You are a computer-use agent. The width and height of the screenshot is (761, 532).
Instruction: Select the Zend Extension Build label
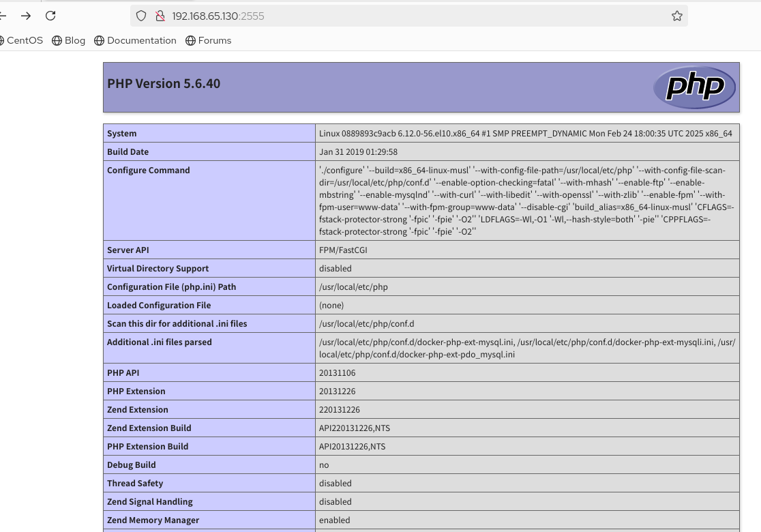pos(149,428)
